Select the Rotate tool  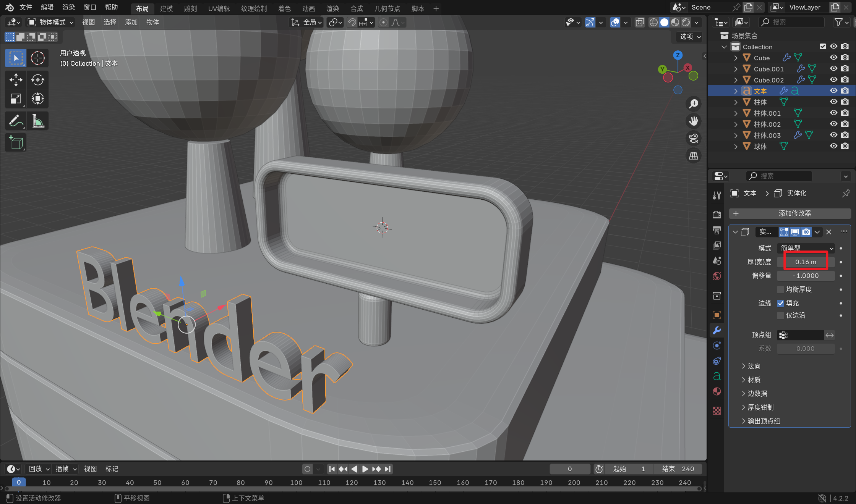pos(37,79)
